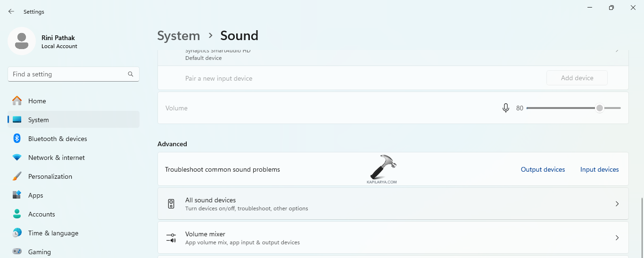Image resolution: width=644 pixels, height=258 pixels.
Task: Select Accounts from the sidebar
Action: tap(41, 214)
